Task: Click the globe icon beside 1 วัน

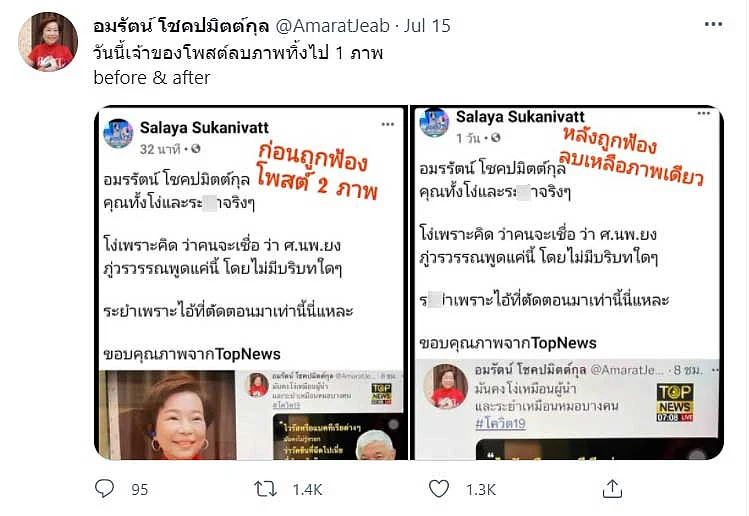Action: pos(495,138)
